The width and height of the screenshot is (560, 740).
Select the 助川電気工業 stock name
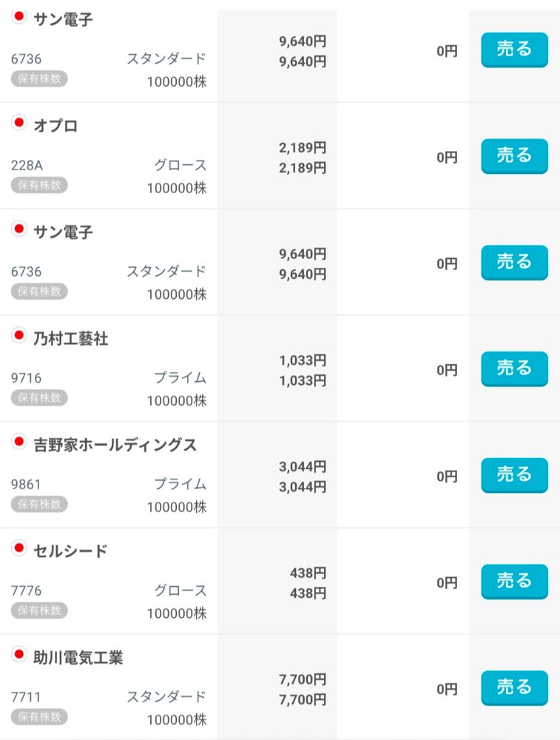(78, 657)
